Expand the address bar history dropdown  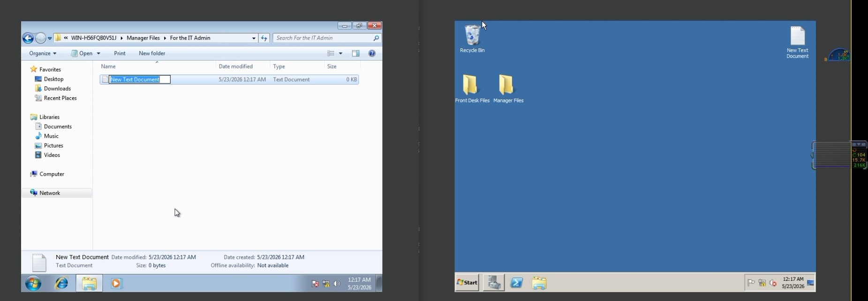pyautogui.click(x=254, y=38)
